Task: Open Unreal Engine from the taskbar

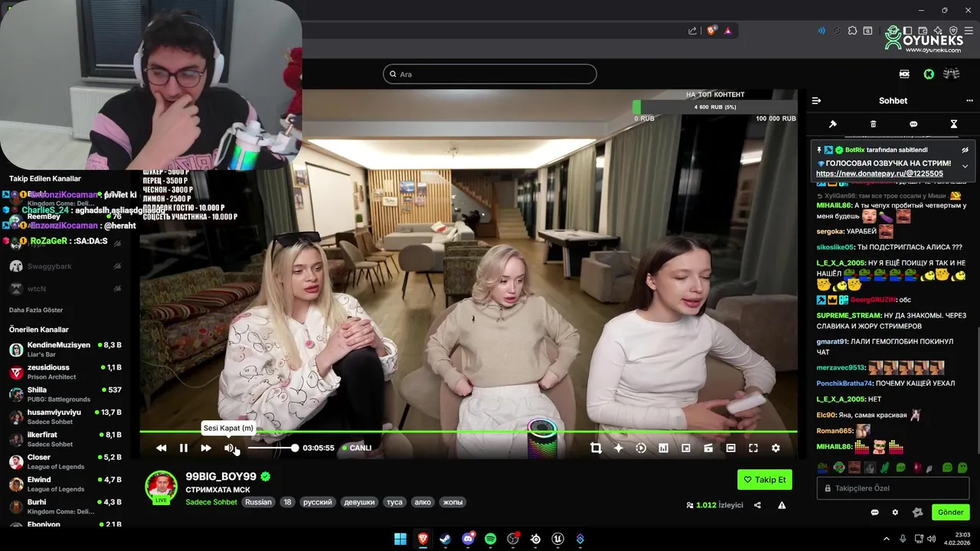Action: coord(557,539)
